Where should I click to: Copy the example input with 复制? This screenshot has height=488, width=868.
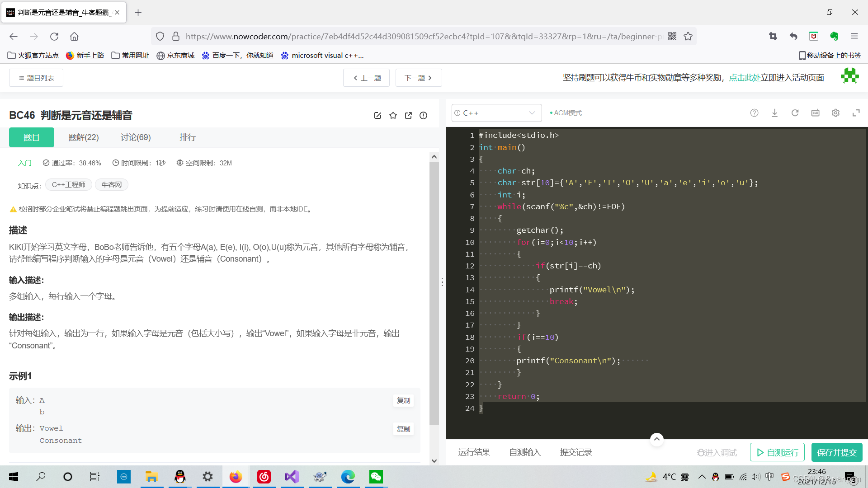[x=403, y=401]
